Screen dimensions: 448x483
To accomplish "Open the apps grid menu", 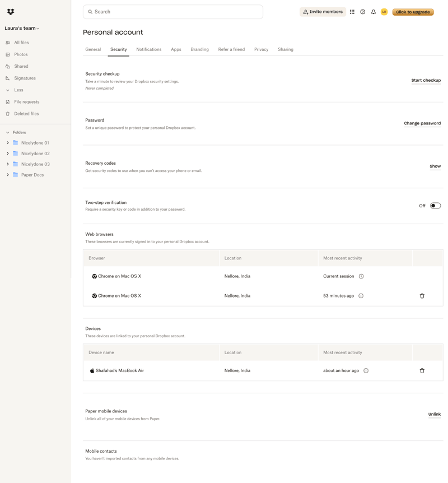I will [x=352, y=12].
